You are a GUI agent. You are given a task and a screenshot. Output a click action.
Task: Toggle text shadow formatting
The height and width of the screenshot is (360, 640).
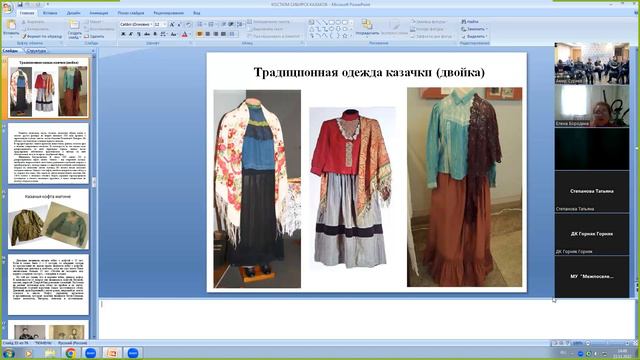(155, 34)
